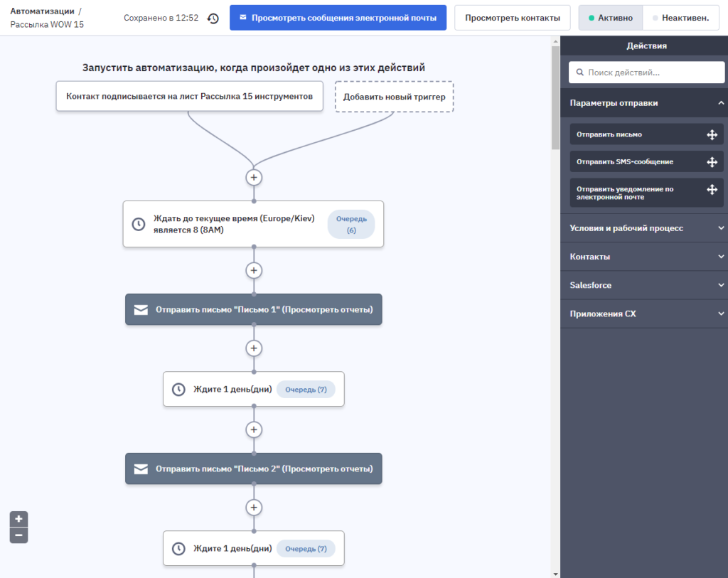
Task: Switch automation status to Неактивен
Action: click(680, 18)
